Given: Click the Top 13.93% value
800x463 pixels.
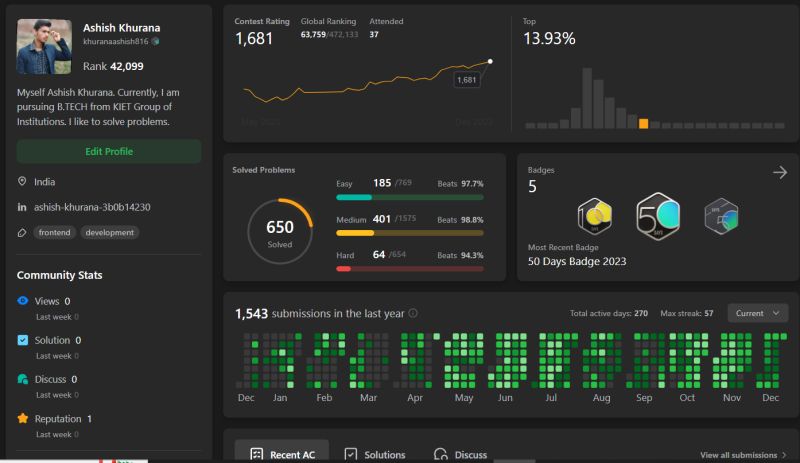Looking at the screenshot, I should pos(549,38).
